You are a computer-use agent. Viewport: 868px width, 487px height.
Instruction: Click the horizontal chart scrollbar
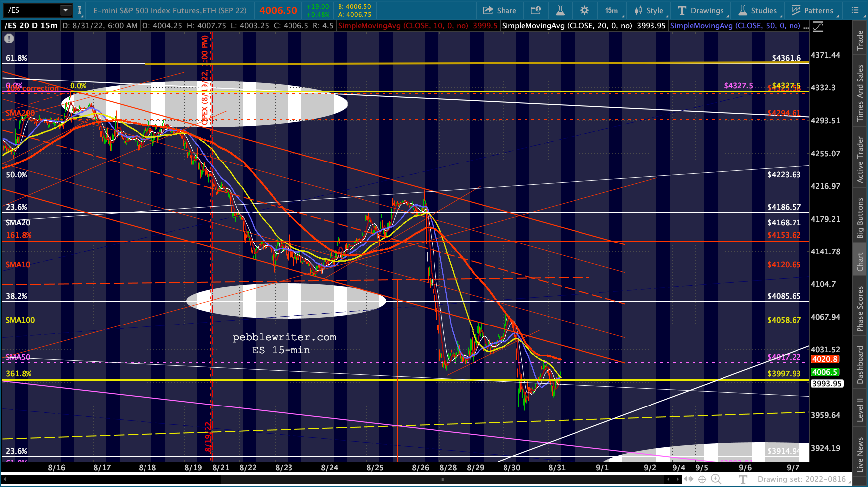click(442, 479)
